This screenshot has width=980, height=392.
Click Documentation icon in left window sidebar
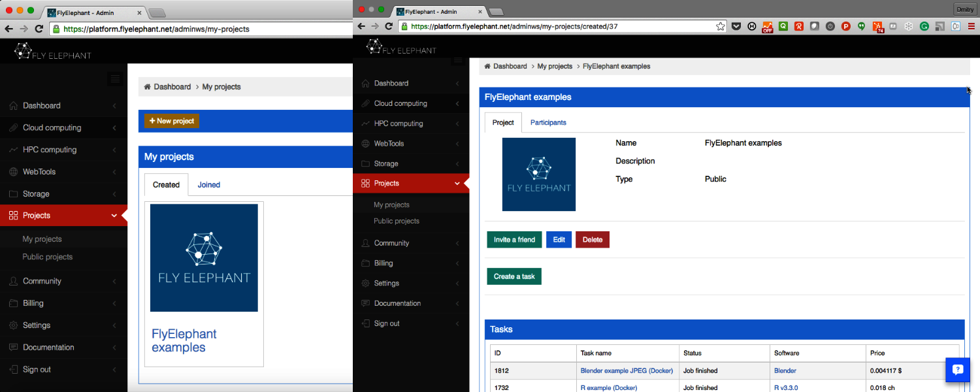coord(14,348)
